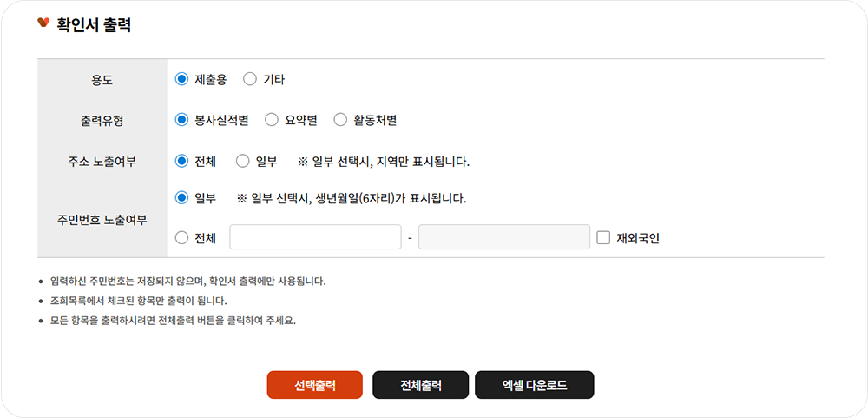Choose the 요약별 output type
868x418 pixels.
[271, 120]
